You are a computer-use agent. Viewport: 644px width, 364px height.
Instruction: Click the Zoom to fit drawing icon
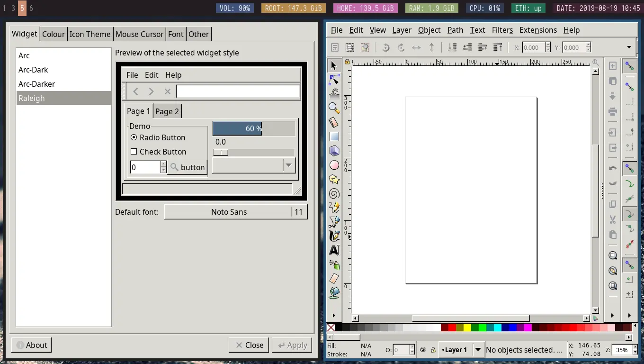click(613, 271)
